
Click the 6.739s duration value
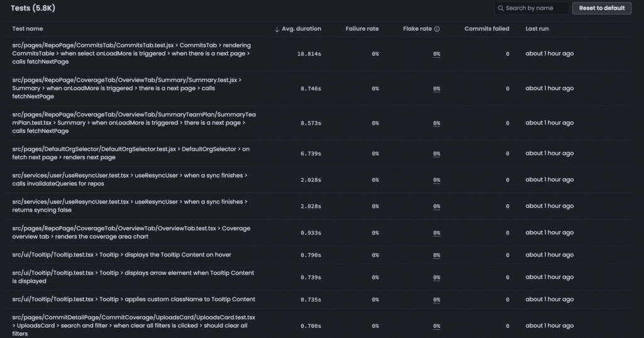click(311, 154)
